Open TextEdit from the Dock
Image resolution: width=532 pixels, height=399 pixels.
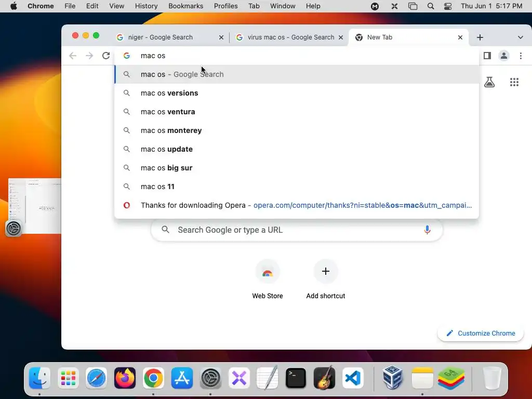coord(268,377)
